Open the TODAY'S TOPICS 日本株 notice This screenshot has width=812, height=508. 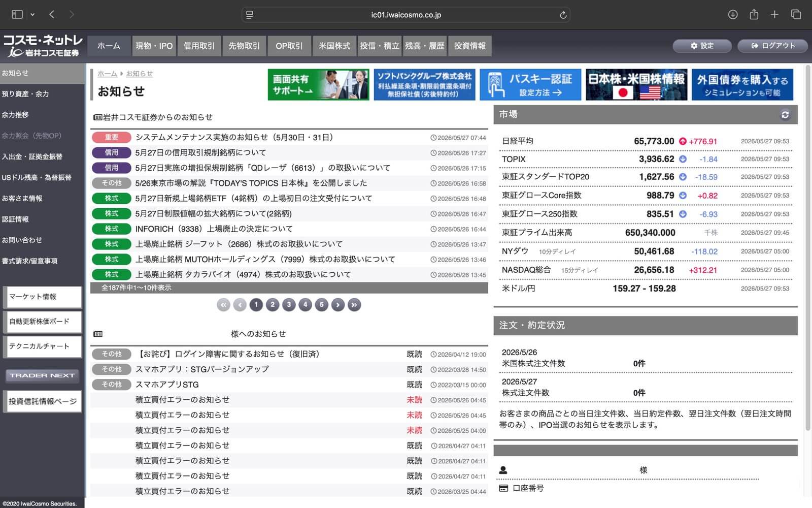(251, 183)
